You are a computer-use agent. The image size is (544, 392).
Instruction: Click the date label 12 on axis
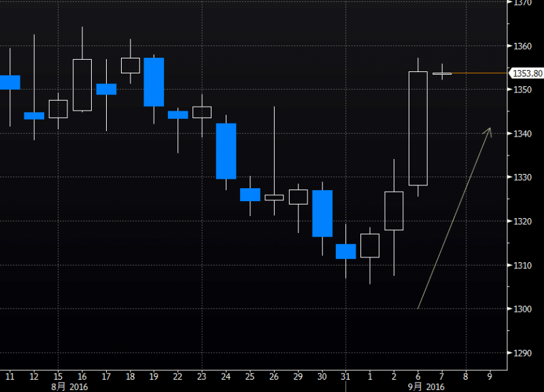[x=34, y=376]
